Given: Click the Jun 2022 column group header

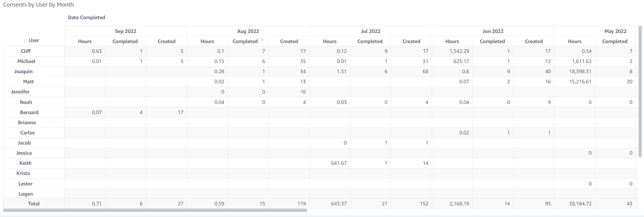Looking at the screenshot, I should (493, 31).
